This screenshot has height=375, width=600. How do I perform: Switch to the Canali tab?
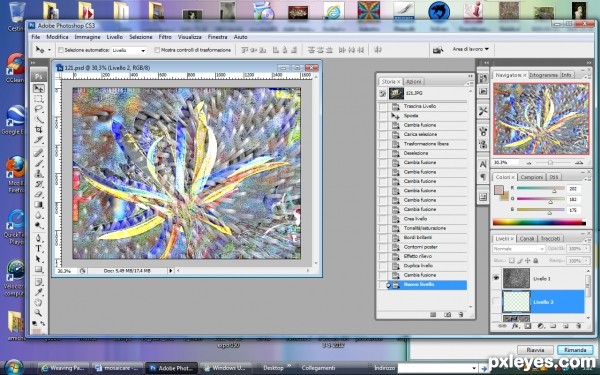[527, 238]
